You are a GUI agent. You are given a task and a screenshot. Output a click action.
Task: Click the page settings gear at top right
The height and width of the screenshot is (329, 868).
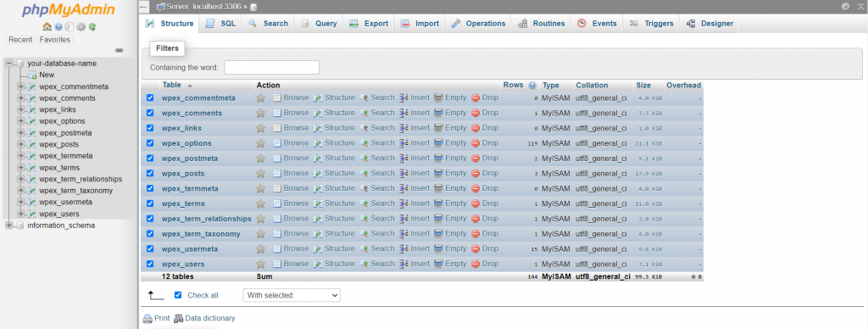point(845,7)
